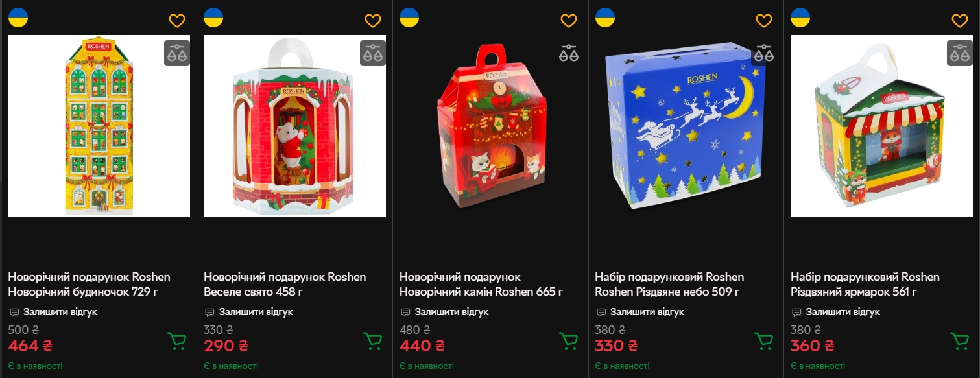Put the 290 ₴ Веселе свято gift in cart

[373, 340]
